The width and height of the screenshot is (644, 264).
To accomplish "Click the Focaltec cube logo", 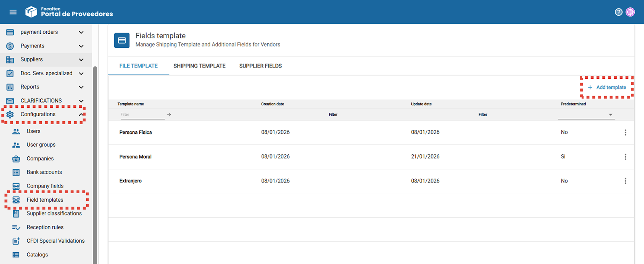I will pyautogui.click(x=31, y=12).
